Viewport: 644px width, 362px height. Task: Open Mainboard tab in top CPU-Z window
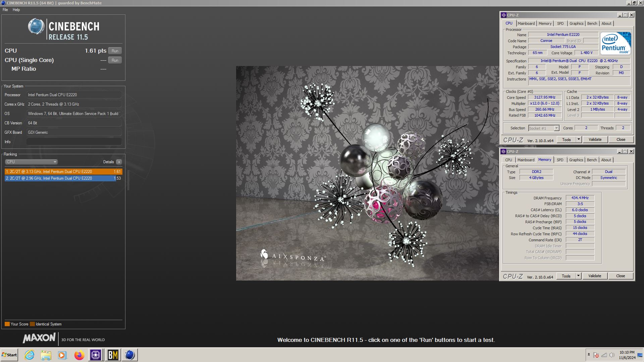[526, 23]
